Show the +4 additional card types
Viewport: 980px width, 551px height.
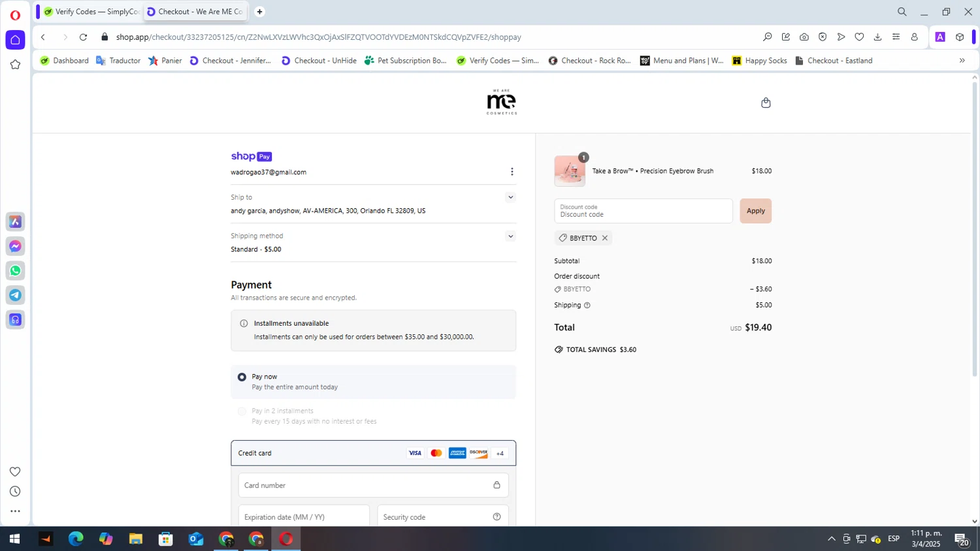(500, 453)
